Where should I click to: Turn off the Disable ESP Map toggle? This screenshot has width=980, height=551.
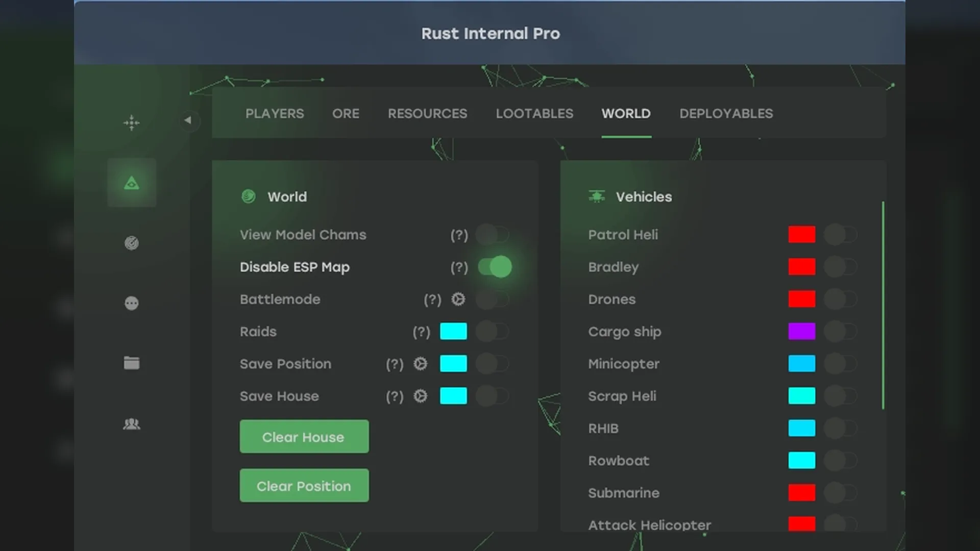point(494,267)
